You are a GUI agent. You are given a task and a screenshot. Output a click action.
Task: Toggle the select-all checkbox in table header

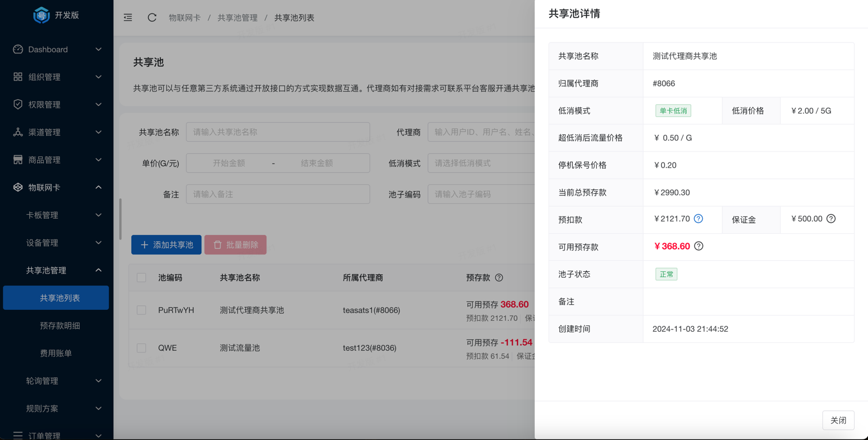(x=142, y=278)
